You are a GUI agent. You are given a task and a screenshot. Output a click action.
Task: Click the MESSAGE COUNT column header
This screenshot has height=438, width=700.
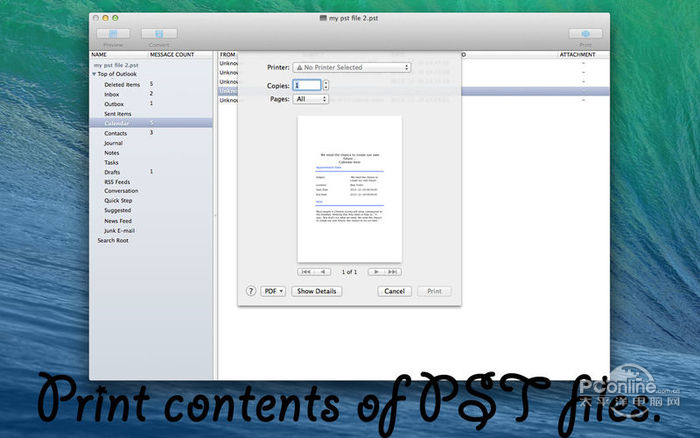point(172,54)
